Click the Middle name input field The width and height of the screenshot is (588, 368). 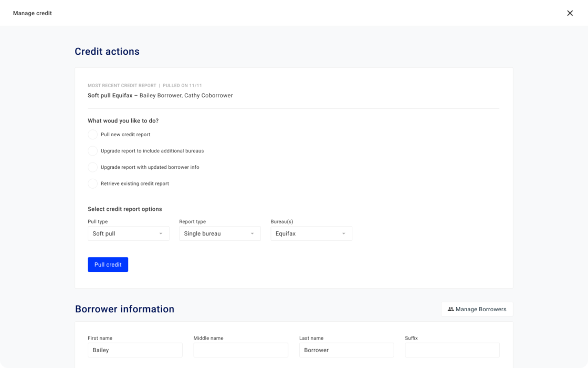tap(240, 350)
